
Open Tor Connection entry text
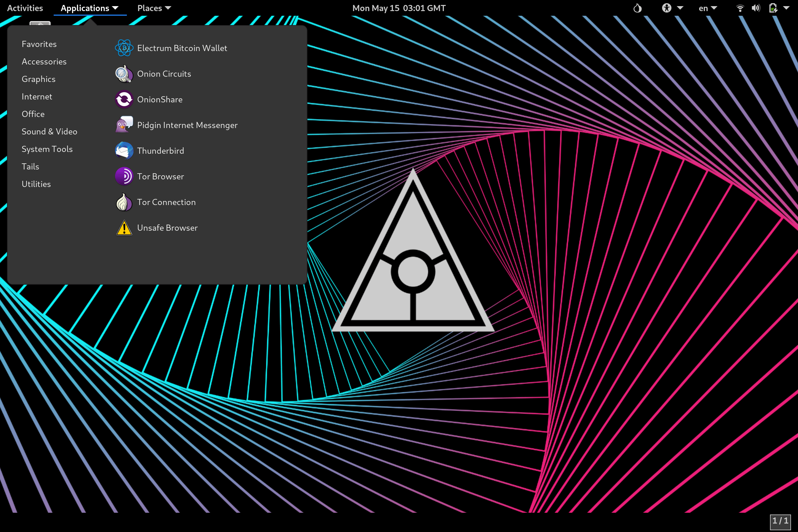click(x=166, y=202)
